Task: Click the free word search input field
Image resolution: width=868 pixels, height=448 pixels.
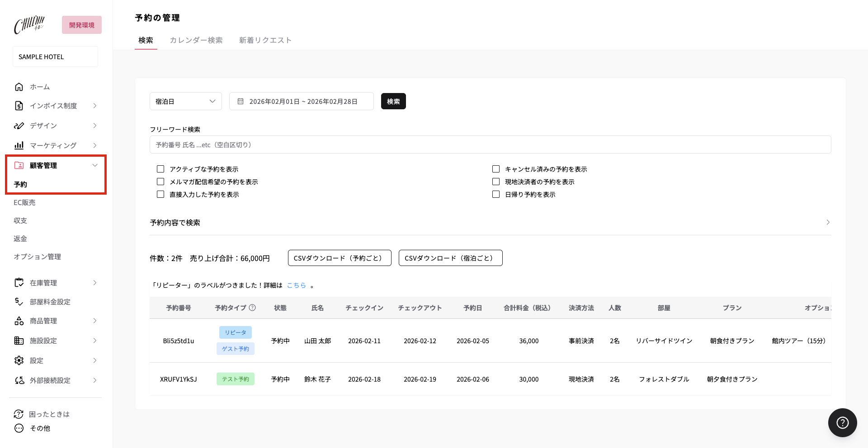Action: click(x=490, y=145)
